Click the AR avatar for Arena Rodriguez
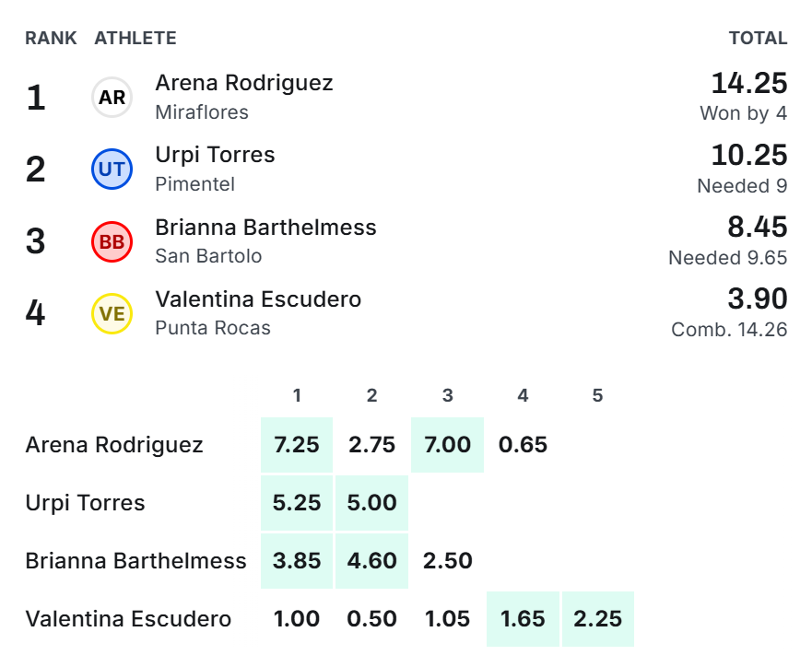812x667 pixels. pos(112,98)
